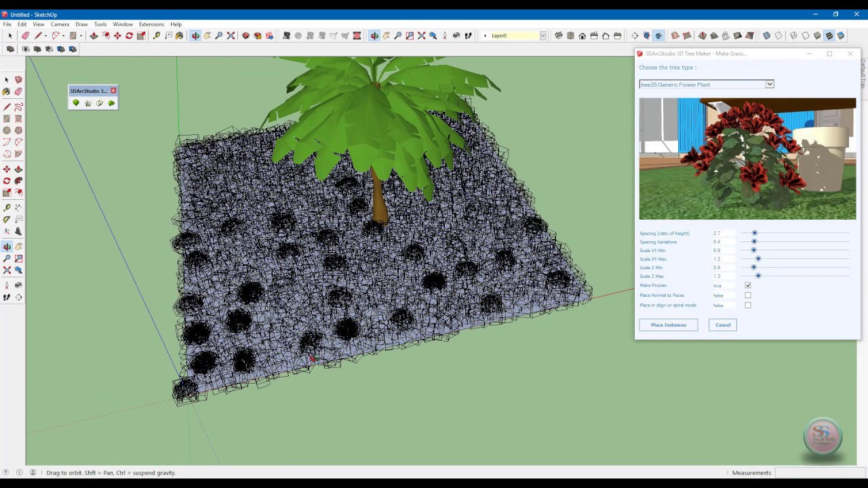868x488 pixels.
Task: Click Section Plane tool in left palette
Action: (x=18, y=297)
